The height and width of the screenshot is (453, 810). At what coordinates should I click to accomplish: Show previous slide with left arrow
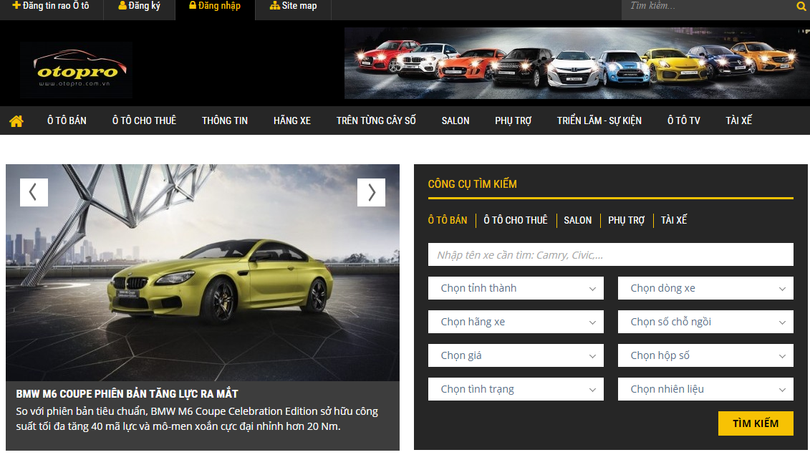tap(34, 192)
